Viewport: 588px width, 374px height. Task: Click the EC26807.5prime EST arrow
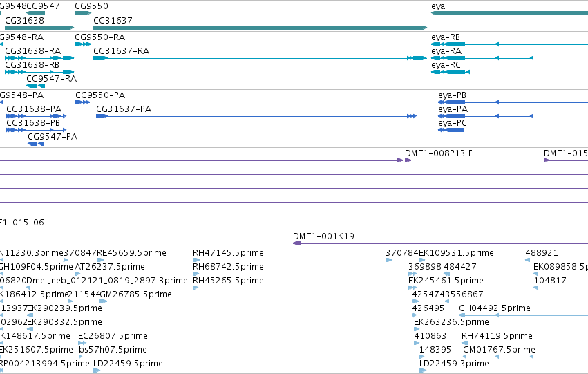click(x=82, y=343)
